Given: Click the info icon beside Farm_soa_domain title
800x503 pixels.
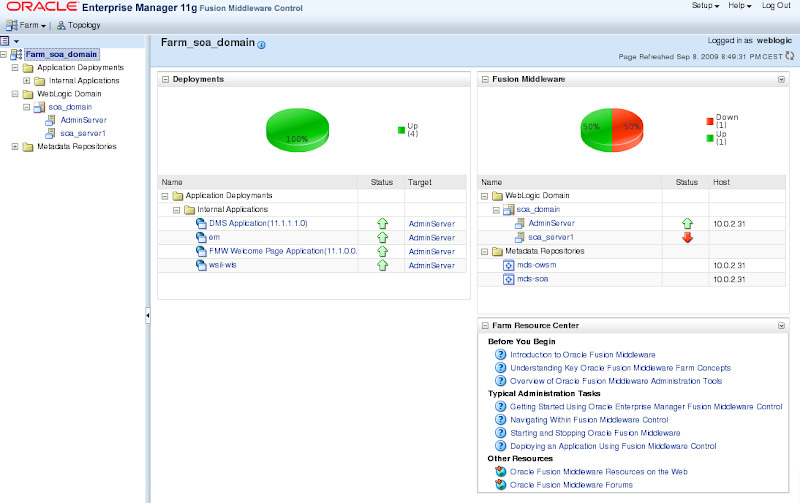Looking at the screenshot, I should tap(262, 45).
